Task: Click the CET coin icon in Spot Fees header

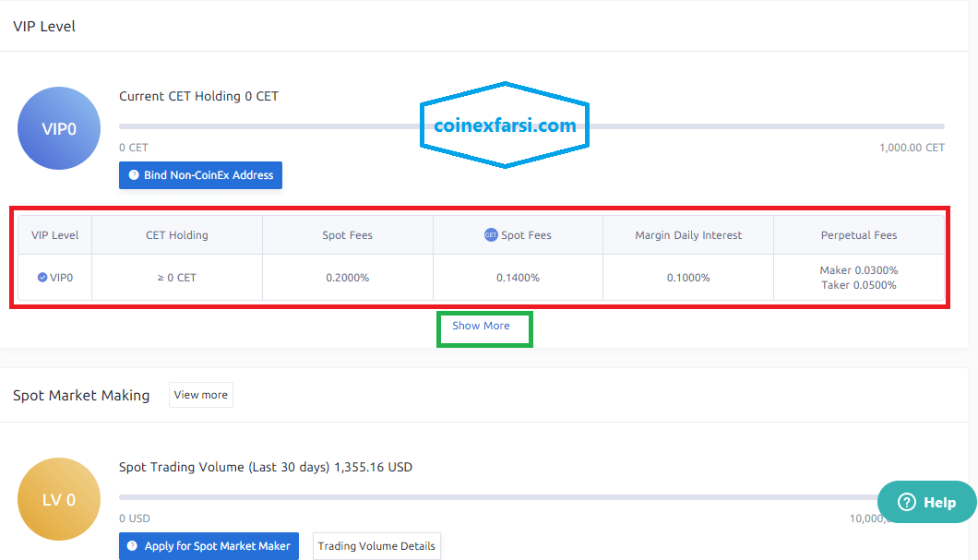Action: pyautogui.click(x=491, y=235)
